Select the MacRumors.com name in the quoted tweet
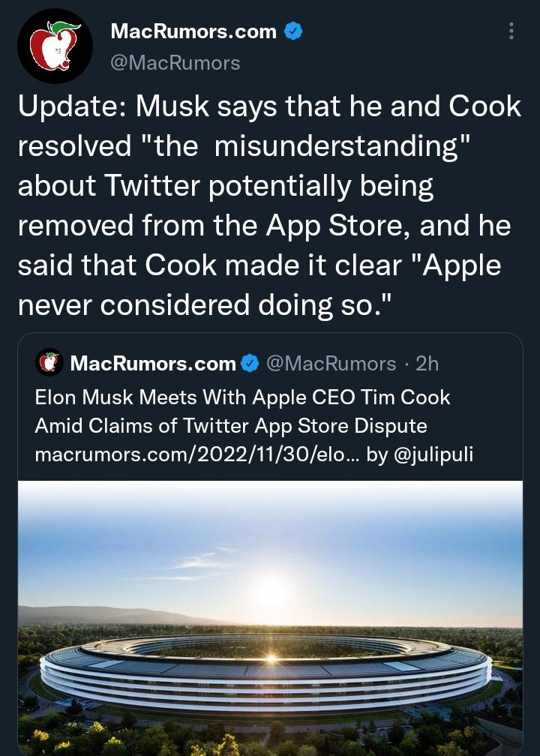This screenshot has width=540, height=756. tap(153, 364)
